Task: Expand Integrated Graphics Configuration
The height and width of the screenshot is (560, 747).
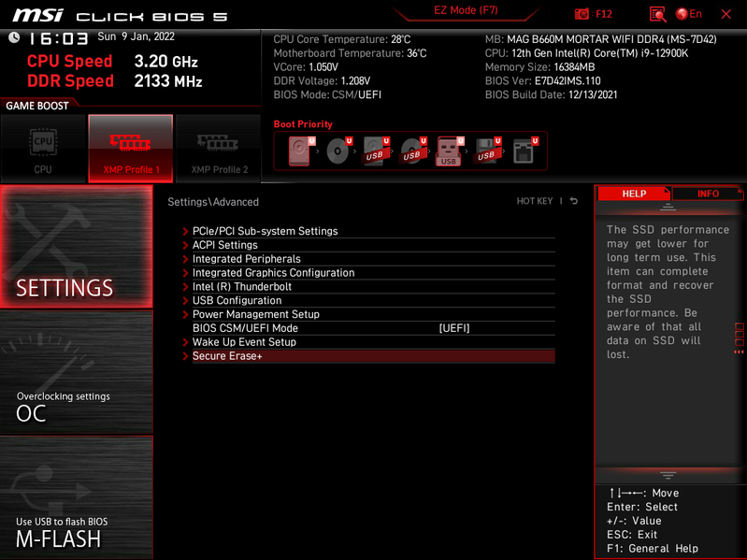Action: click(368, 272)
